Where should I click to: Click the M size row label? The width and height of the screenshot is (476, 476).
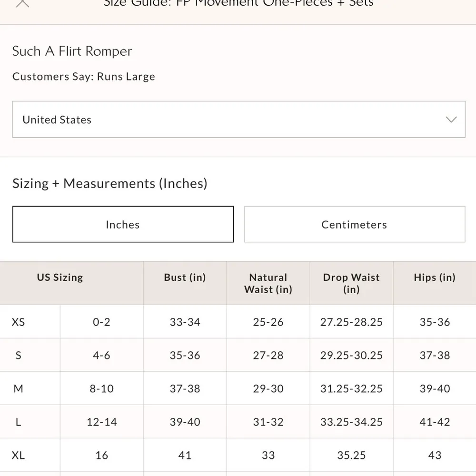(x=18, y=389)
